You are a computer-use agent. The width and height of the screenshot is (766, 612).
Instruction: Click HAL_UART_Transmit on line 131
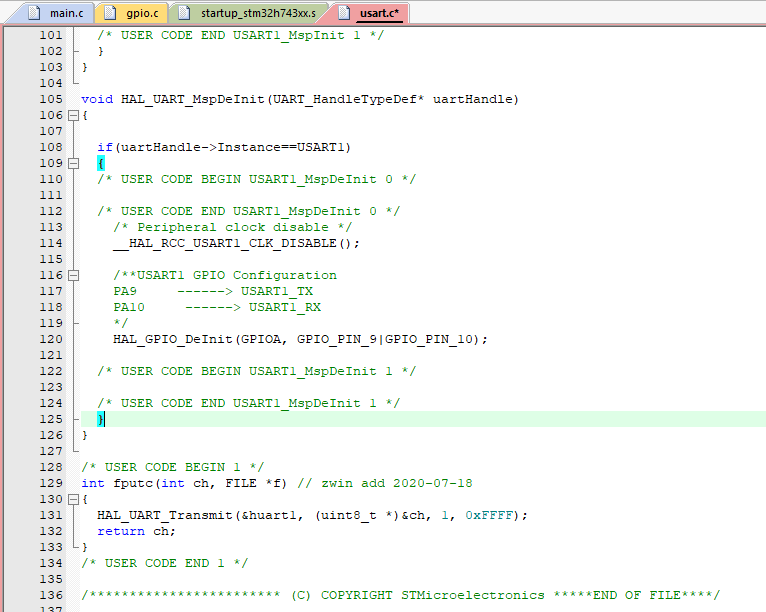[x=165, y=515]
